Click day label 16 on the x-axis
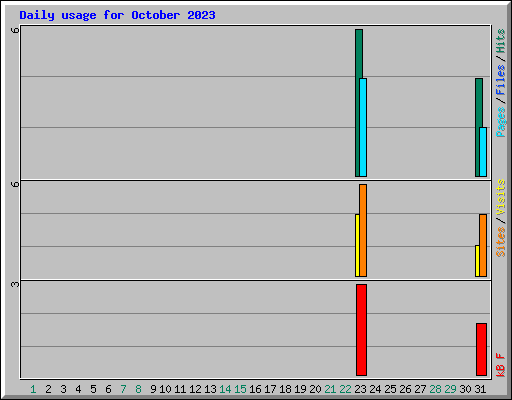512x400 pixels. 255,389
